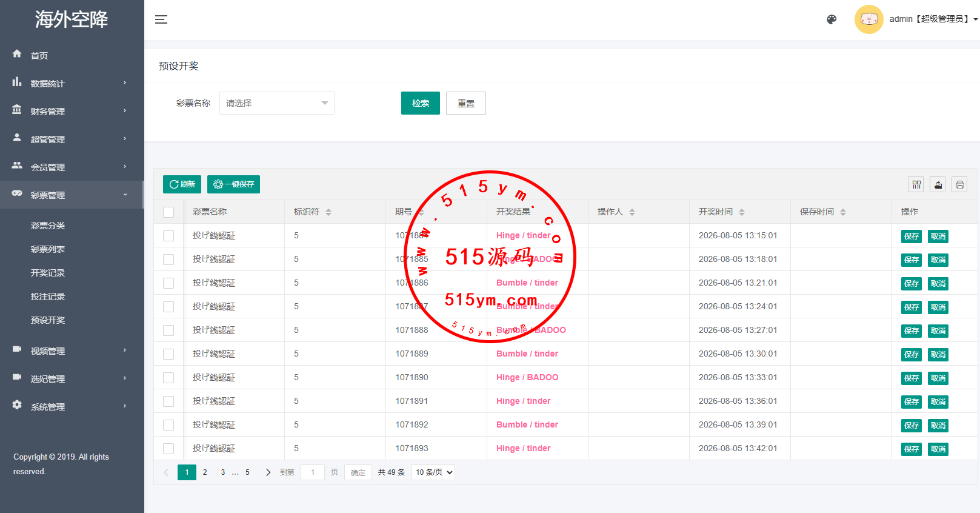Open the table column filter icon

point(916,185)
